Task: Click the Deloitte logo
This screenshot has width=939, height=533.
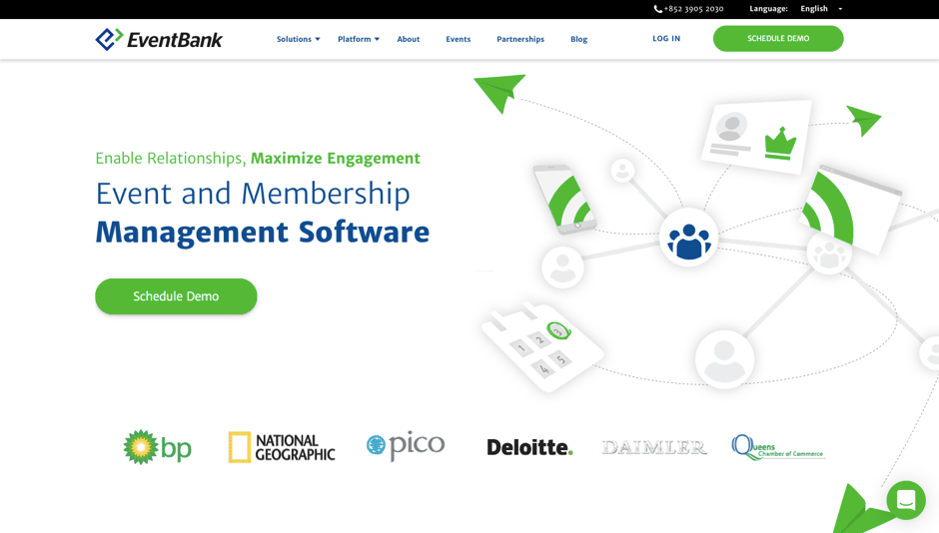Action: (529, 447)
